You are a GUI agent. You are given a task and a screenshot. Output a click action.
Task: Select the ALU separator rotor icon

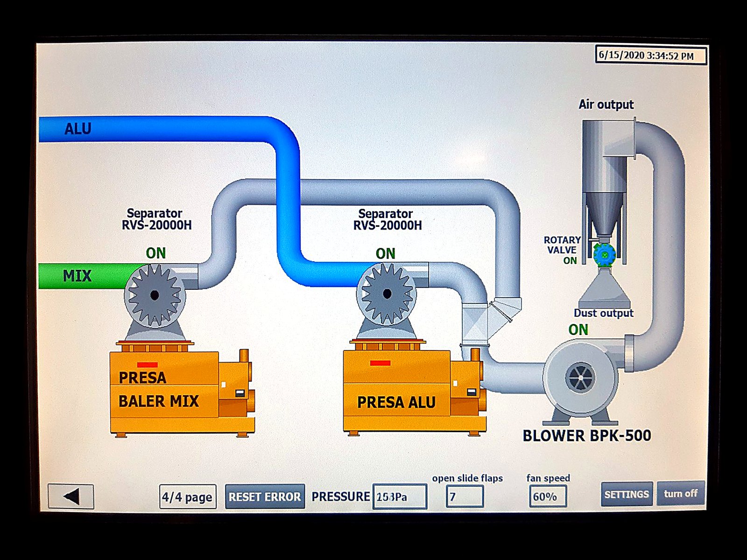(387, 294)
